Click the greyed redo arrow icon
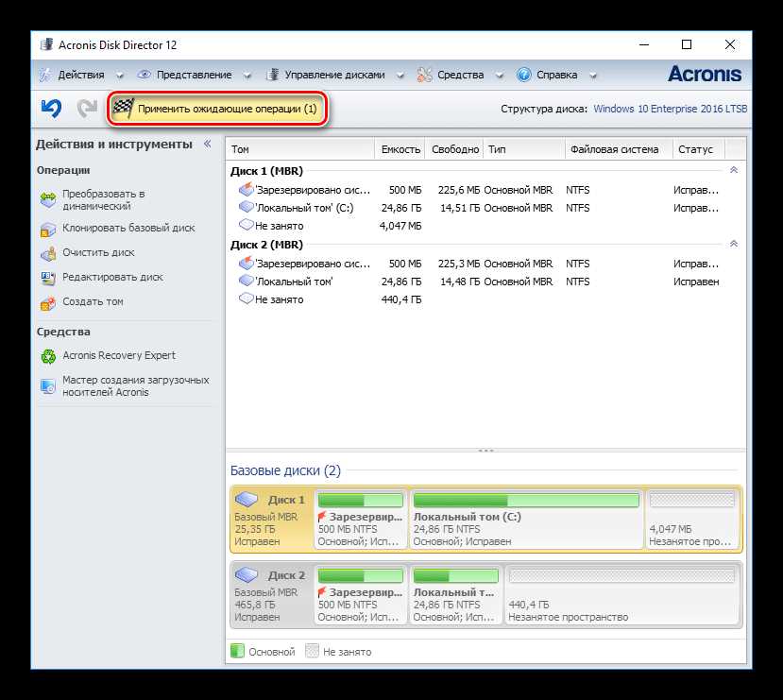This screenshot has height=700, width=783. (87, 109)
